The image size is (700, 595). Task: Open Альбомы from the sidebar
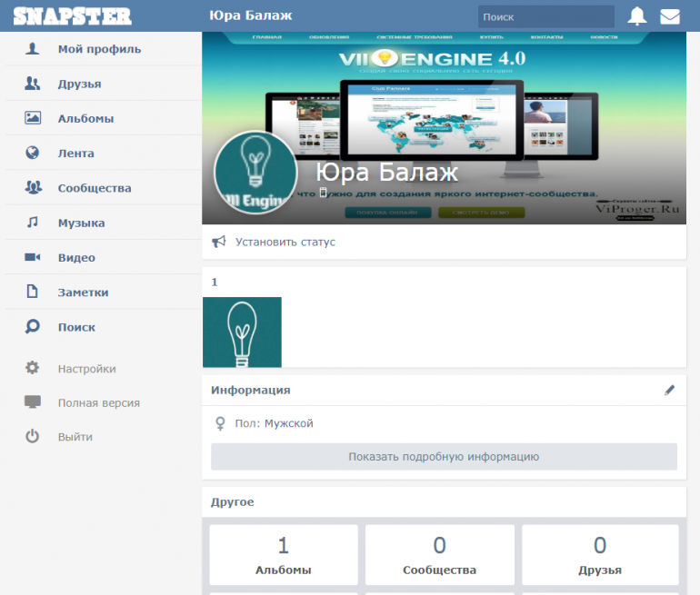85,119
